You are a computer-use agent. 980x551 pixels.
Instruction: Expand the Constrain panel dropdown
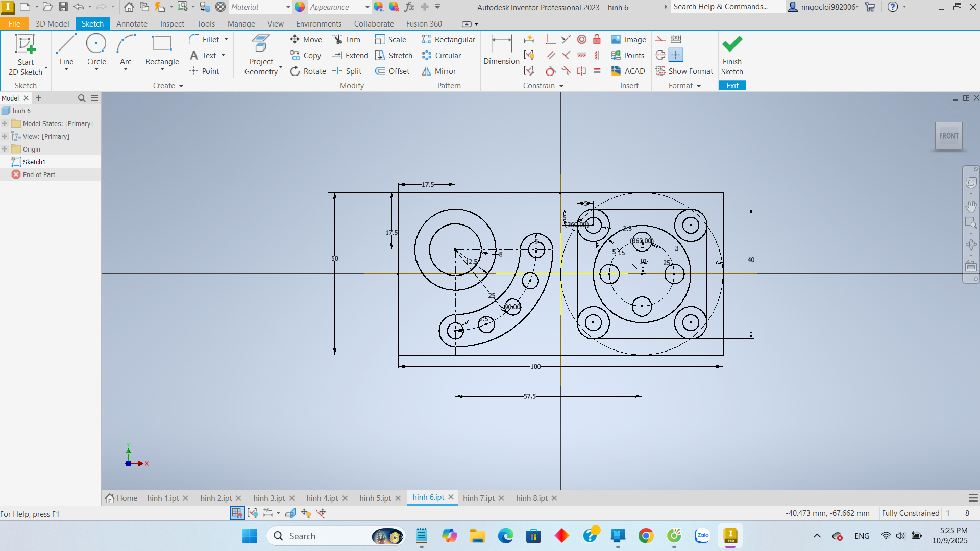(561, 86)
